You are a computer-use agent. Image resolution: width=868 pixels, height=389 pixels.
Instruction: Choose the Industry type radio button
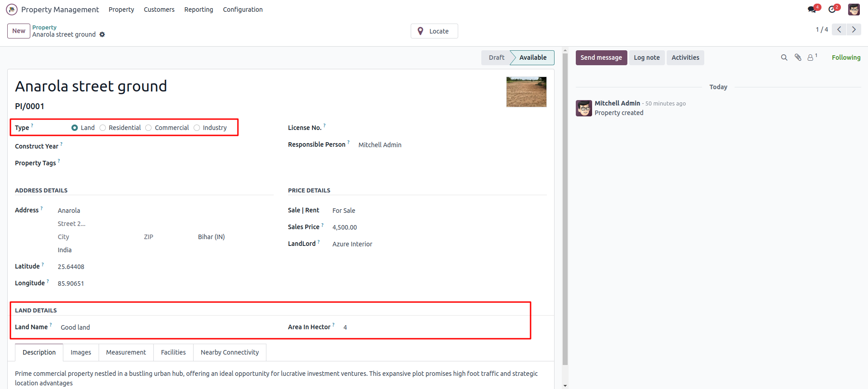[197, 128]
